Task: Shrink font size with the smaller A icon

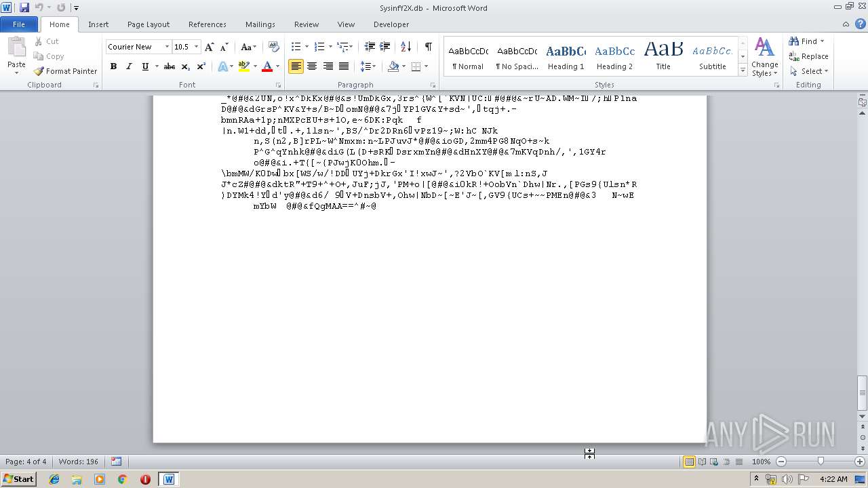Action: (x=223, y=47)
